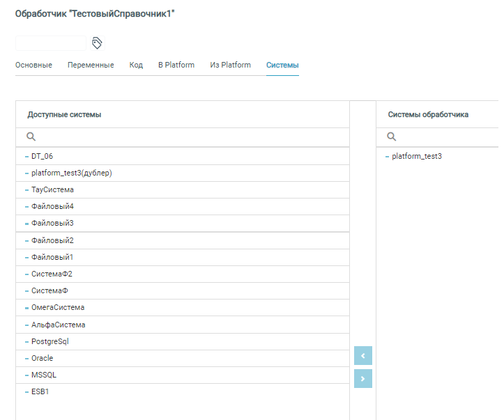Screen dimensions: 504x420
Task: Click search icon in Доступные системы panel
Action: (31, 137)
